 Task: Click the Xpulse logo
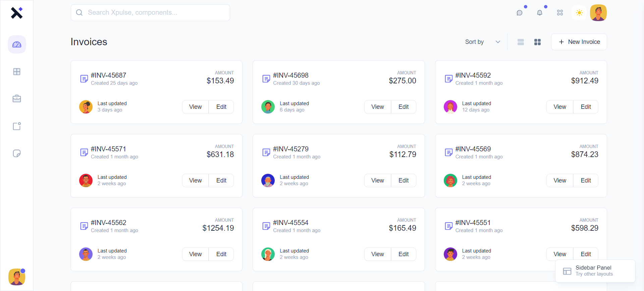17,13
